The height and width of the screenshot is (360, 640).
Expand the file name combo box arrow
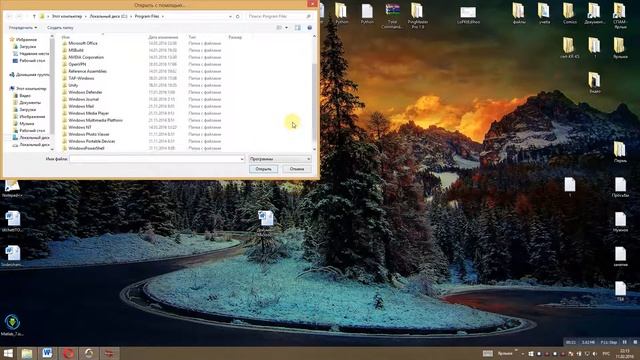242,159
